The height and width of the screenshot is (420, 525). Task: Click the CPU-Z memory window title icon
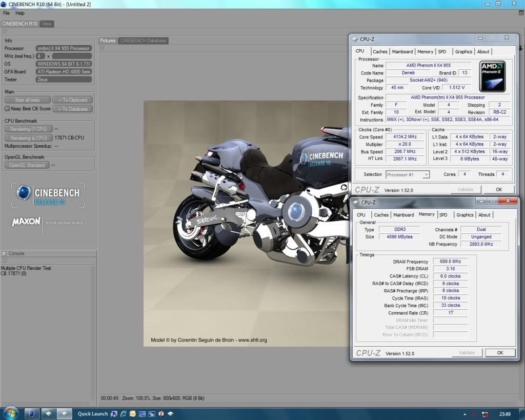[x=356, y=202]
